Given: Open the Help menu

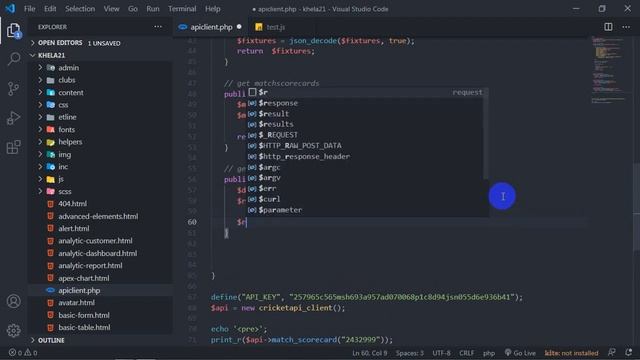Looking at the screenshot, I should (x=212, y=9).
